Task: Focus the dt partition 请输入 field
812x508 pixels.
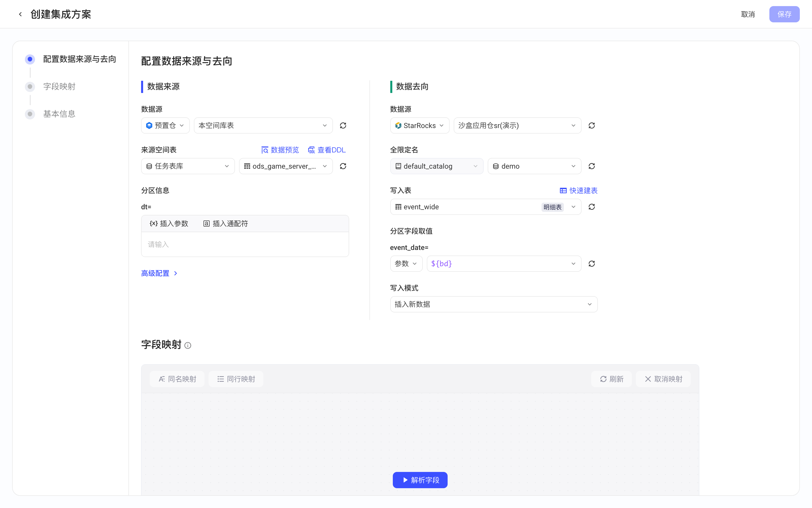Action: tap(245, 244)
